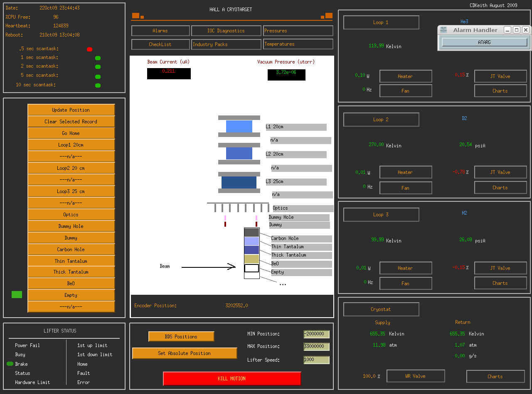Click Update Position button

click(71, 110)
